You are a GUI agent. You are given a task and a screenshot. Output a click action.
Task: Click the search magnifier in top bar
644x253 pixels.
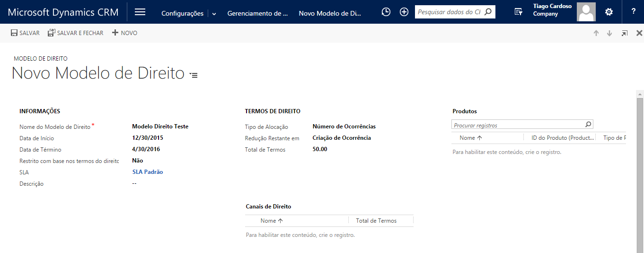click(x=488, y=12)
